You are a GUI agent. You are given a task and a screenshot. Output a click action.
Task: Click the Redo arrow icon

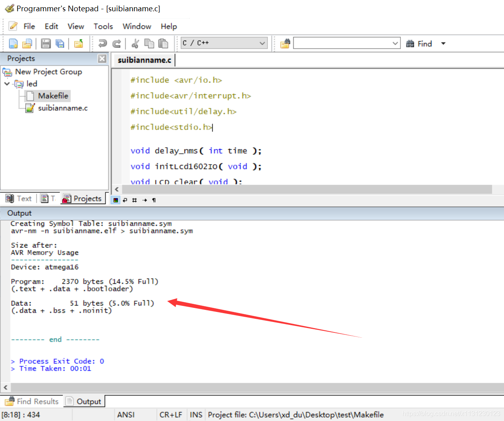[117, 43]
